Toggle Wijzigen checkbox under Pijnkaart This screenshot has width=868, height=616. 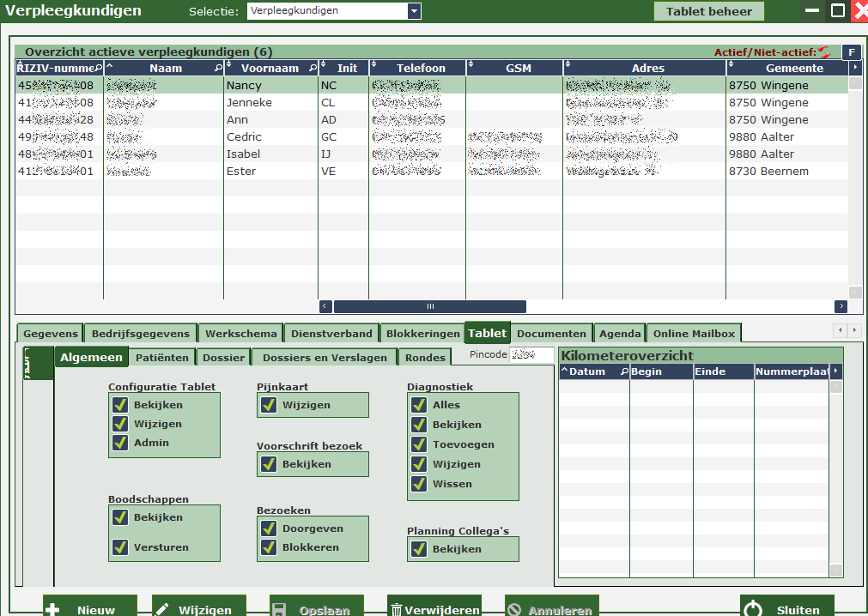(270, 405)
